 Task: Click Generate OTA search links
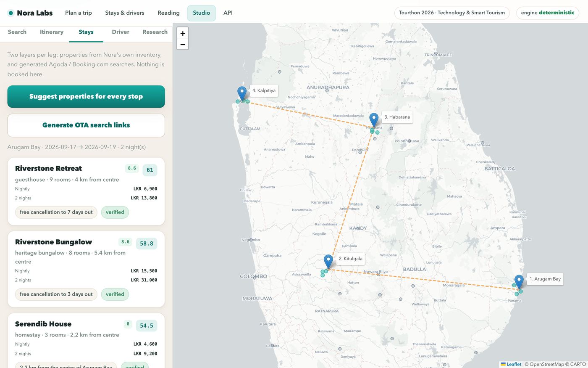[86, 125]
